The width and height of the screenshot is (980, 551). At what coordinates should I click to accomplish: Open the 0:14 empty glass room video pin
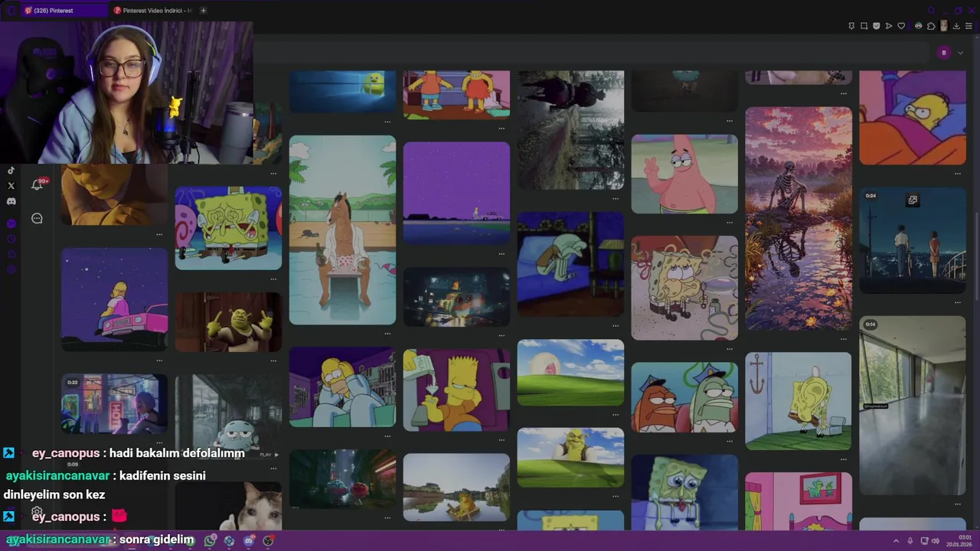(x=913, y=406)
